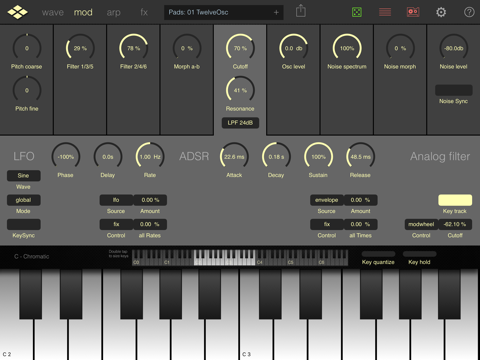Tap the Key quantize button
Image resolution: width=480 pixels, height=360 pixels.
click(378, 254)
